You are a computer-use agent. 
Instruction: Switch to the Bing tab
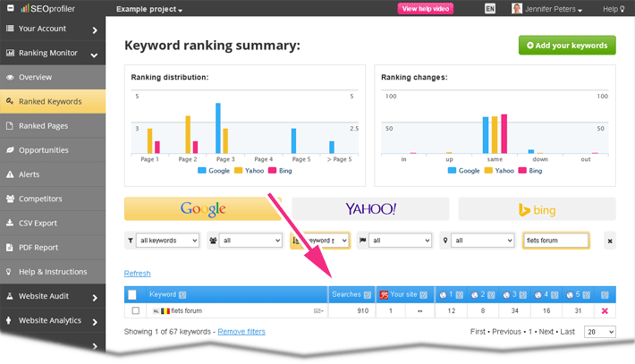(538, 208)
